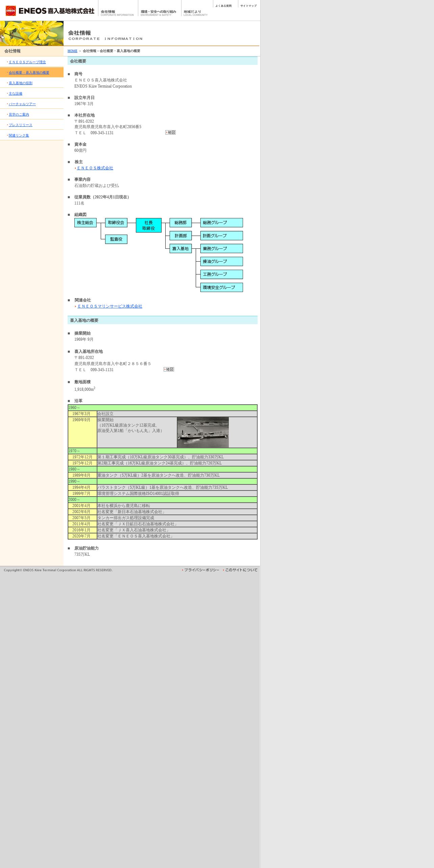Click the 操油グループ org chart box

pyautogui.click(x=222, y=262)
